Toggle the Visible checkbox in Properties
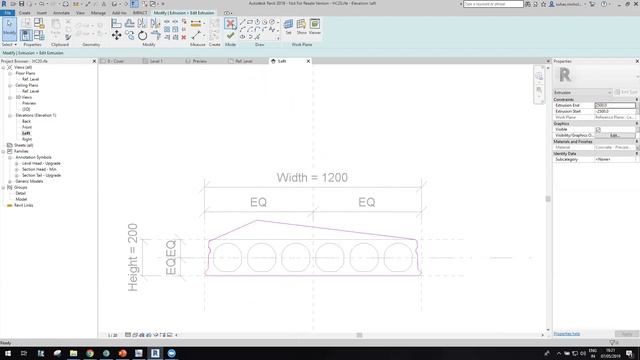The height and width of the screenshot is (360, 640). (598, 129)
